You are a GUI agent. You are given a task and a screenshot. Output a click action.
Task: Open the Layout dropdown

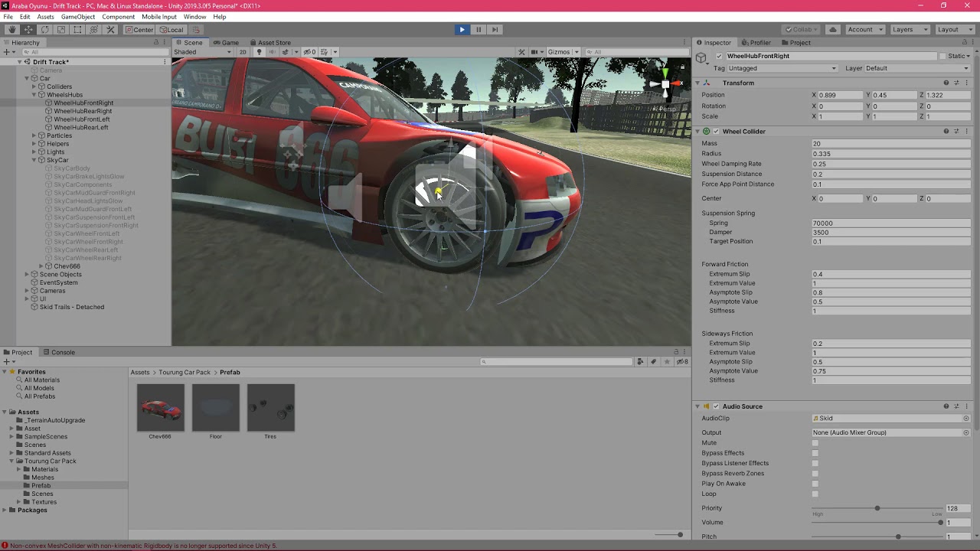[954, 30]
